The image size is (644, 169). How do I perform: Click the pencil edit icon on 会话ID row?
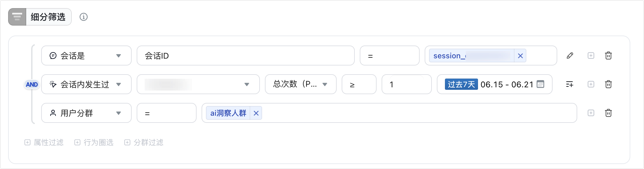point(570,56)
